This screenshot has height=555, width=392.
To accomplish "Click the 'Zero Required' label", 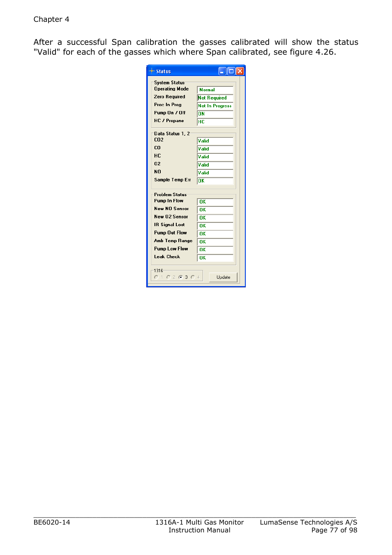I will click(x=170, y=97).
